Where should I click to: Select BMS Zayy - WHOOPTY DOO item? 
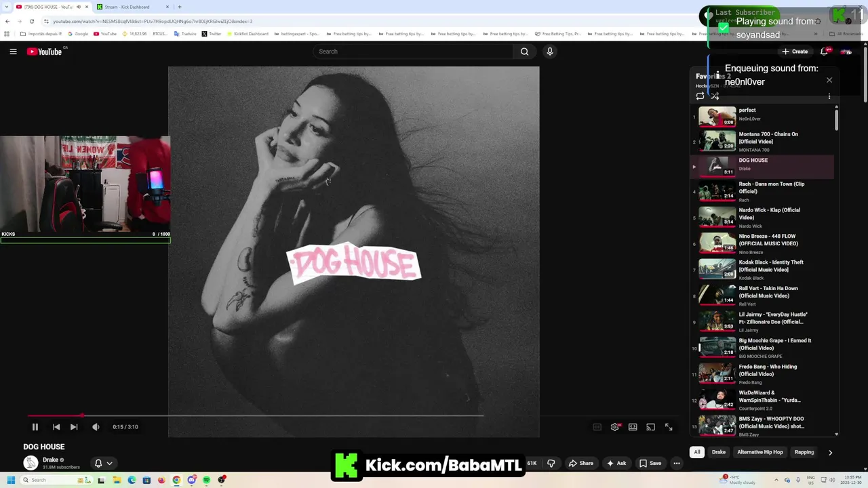point(762,426)
